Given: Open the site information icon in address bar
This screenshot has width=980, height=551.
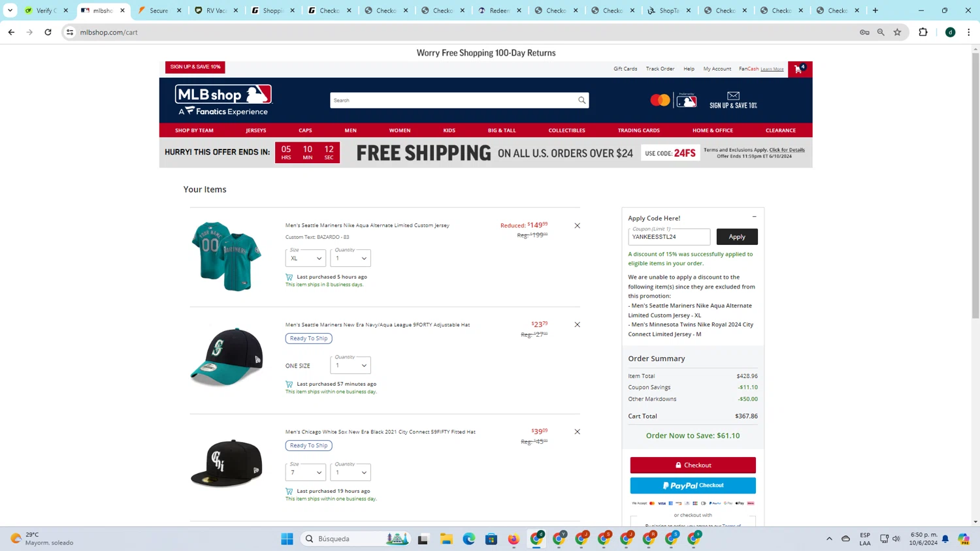Looking at the screenshot, I should (70, 32).
